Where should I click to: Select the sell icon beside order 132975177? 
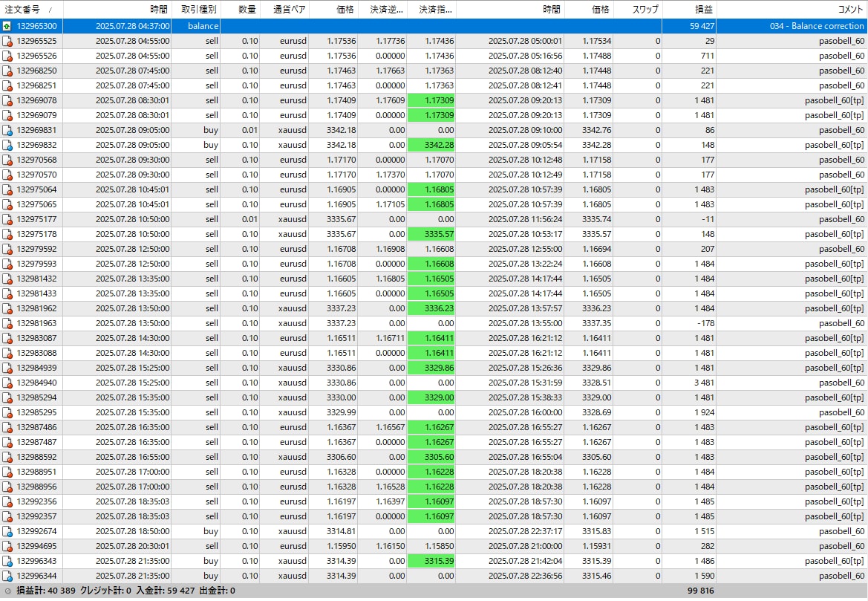coord(7,219)
